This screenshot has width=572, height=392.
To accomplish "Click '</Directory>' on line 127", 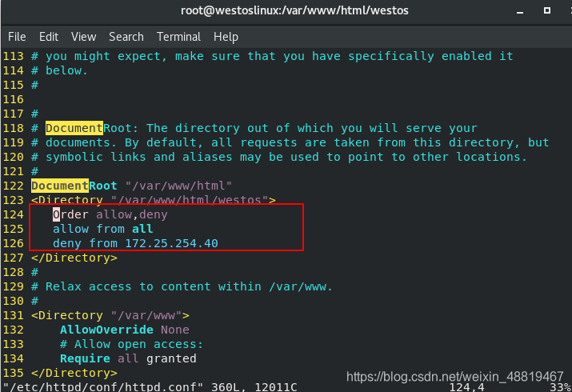I will point(74,258).
